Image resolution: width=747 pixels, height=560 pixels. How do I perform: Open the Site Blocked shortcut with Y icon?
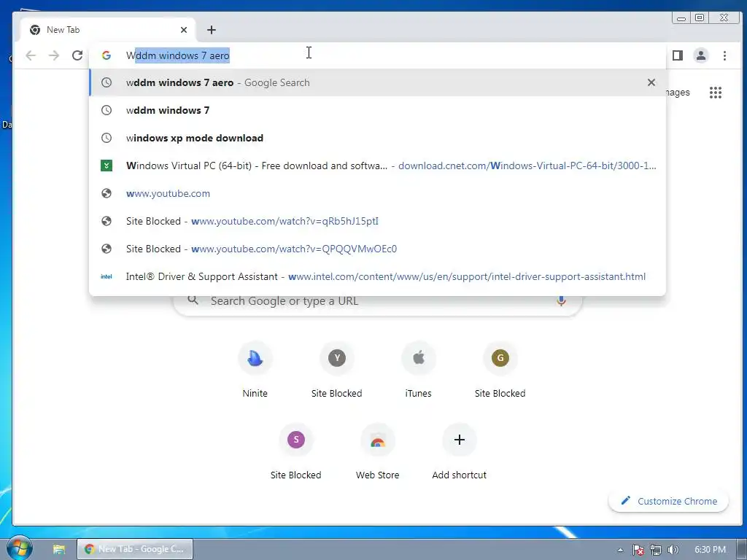point(337,370)
